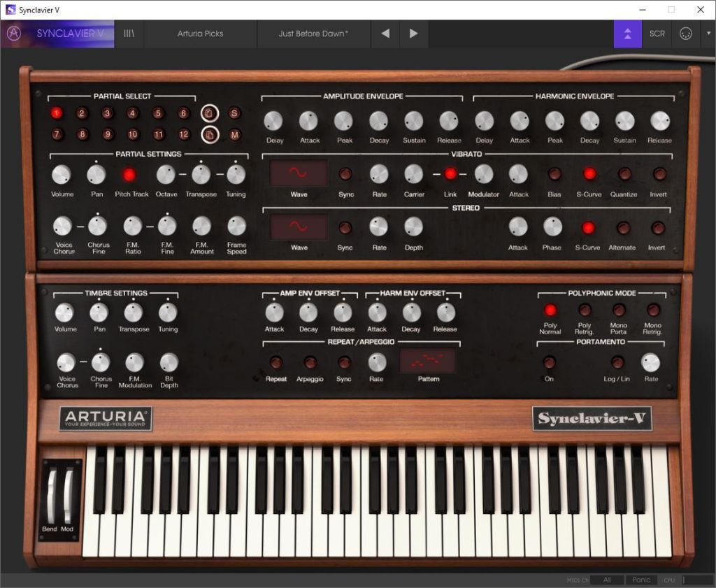This screenshot has height=588, width=716.
Task: Open the MIDI settings icon in the toolbar
Action: pos(685,34)
